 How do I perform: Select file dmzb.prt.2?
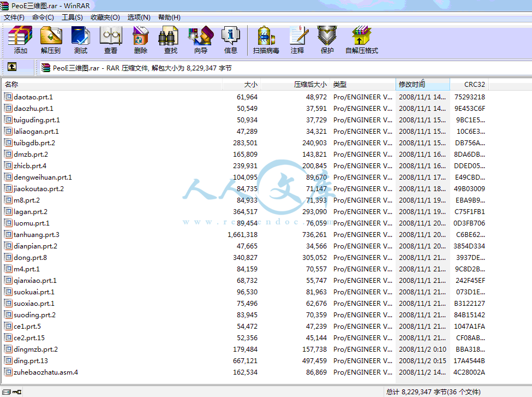coord(31,154)
